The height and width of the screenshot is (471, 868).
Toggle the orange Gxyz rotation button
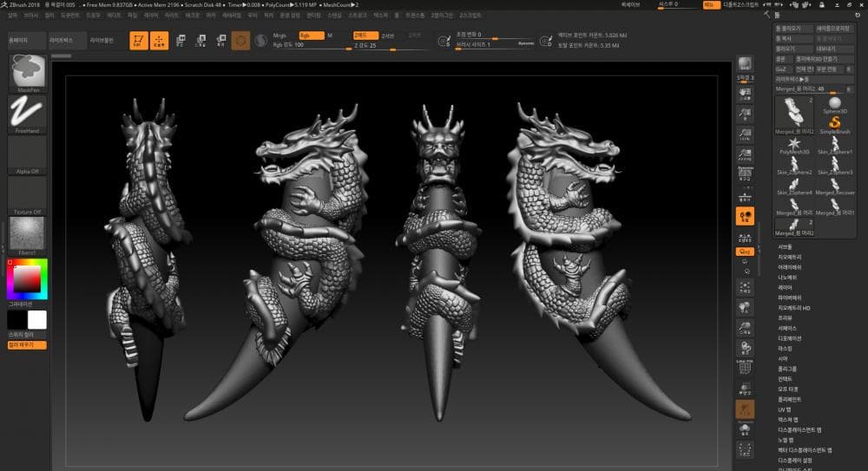(x=745, y=252)
